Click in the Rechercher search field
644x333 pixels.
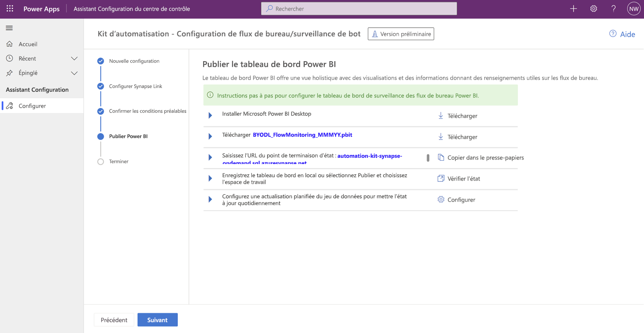(x=359, y=8)
